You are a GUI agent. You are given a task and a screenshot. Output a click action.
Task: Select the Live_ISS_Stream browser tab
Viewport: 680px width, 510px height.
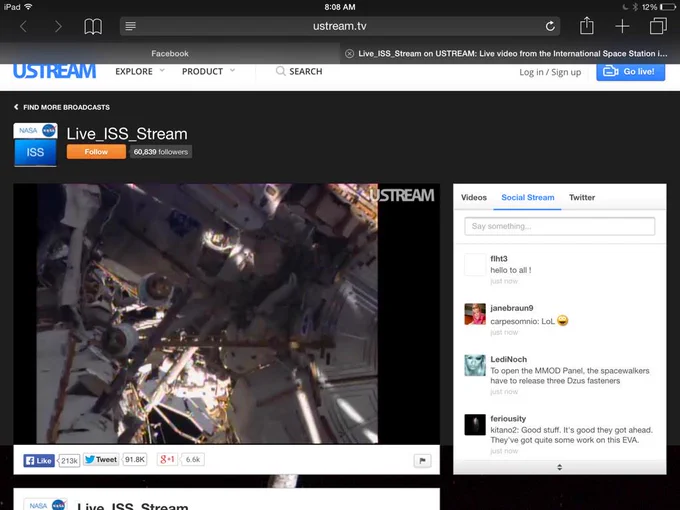click(512, 53)
